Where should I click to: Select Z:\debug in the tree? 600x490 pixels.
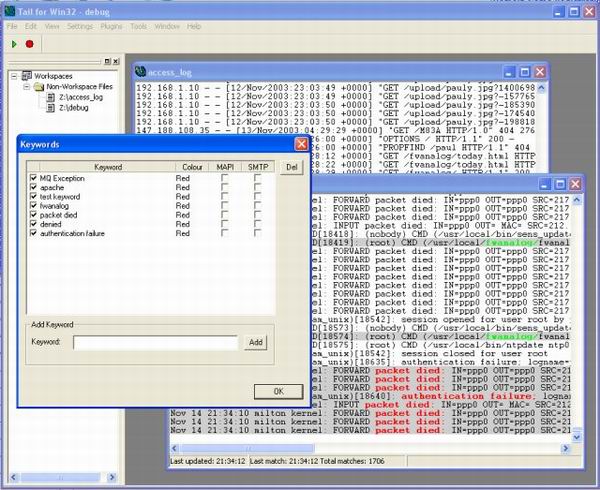pyautogui.click(x=73, y=108)
